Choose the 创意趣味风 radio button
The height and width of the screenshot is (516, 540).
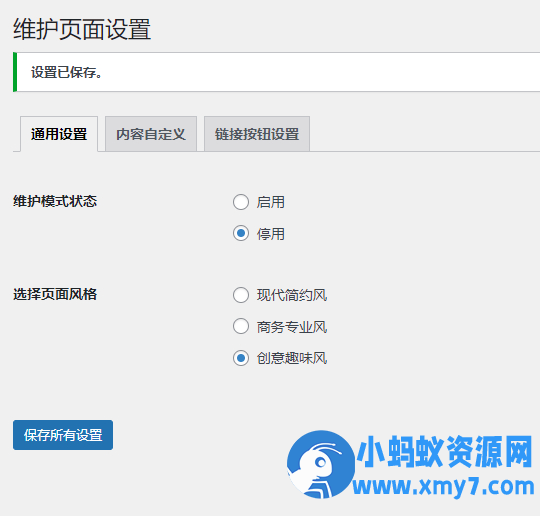coord(241,358)
